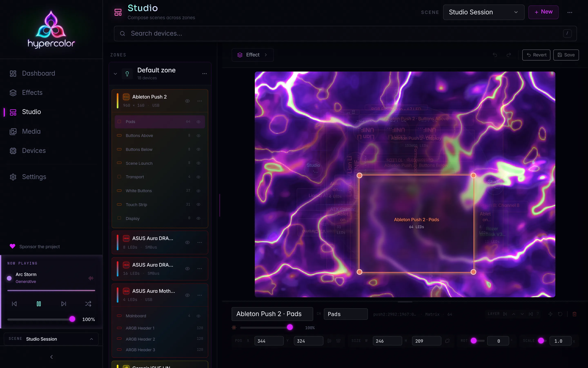The height and width of the screenshot is (368, 588).
Task: Open options for ASUS Aura 8 LEDs device
Action: pos(200,242)
